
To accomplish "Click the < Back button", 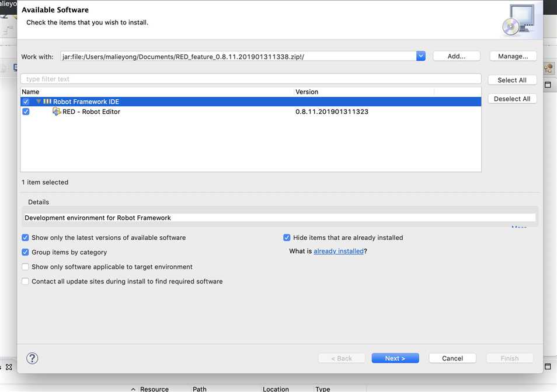I will 342,358.
